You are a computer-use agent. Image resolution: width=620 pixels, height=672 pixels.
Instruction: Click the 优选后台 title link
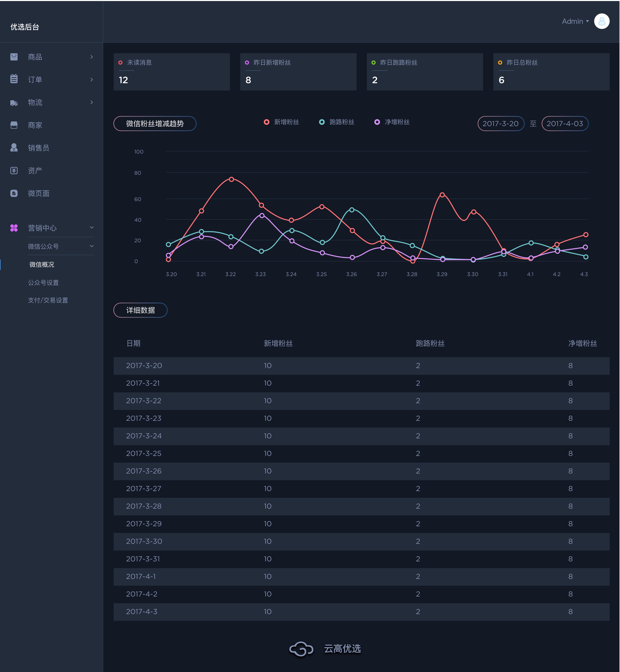(25, 27)
